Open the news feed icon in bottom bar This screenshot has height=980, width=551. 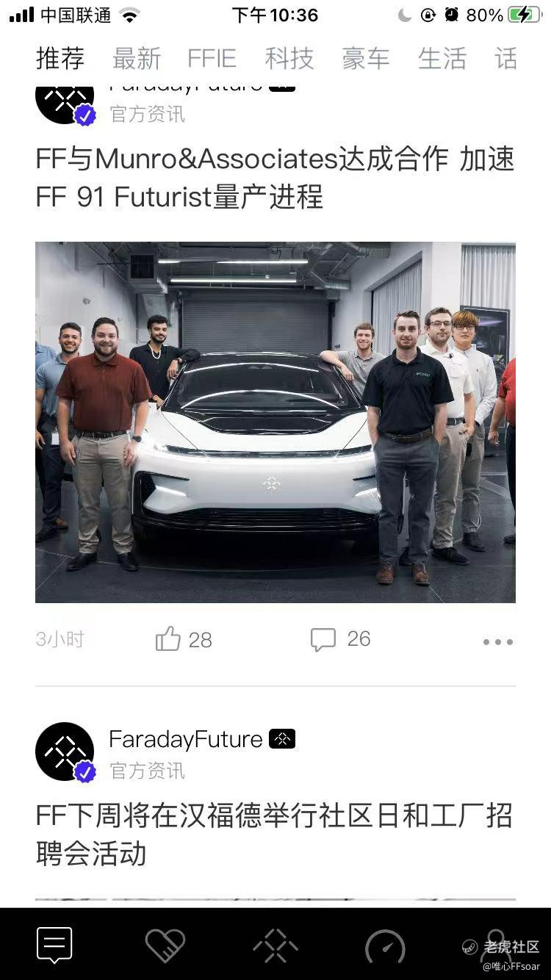(54, 945)
